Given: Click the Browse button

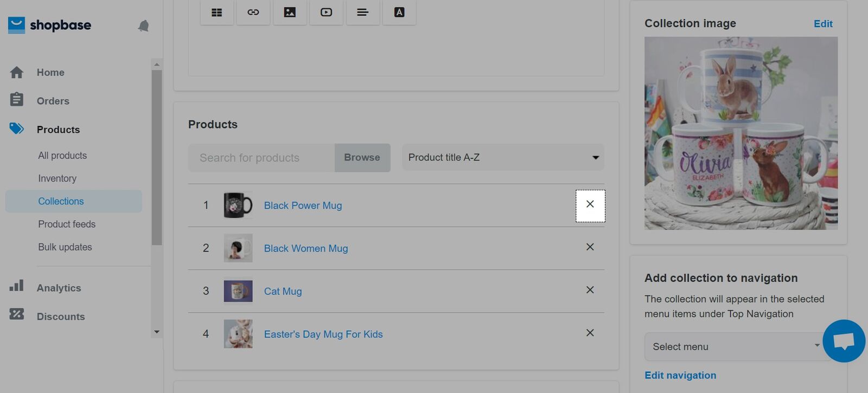Looking at the screenshot, I should pos(362,158).
